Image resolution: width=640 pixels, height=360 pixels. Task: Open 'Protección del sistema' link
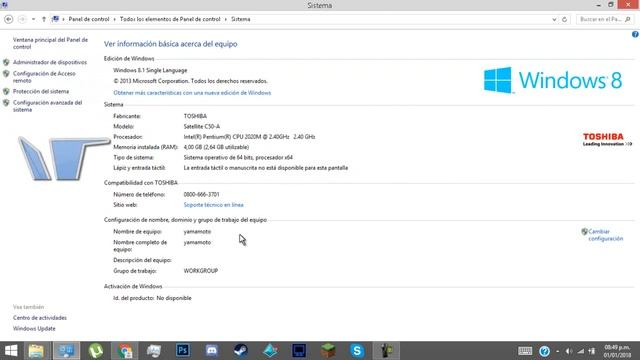(x=41, y=91)
